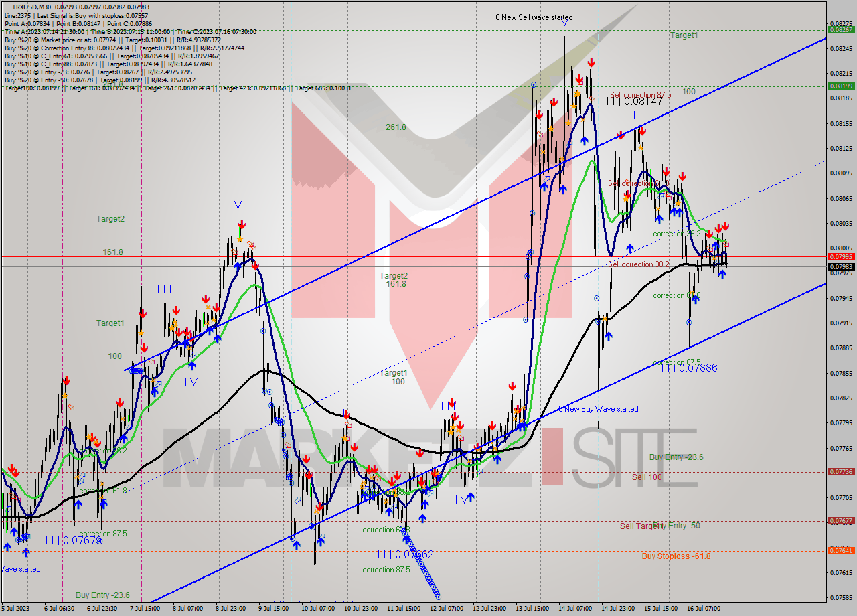This screenshot has width=857, height=616.
Task: Click the '10 Jul 07:00' time axis label
Action: tap(318, 609)
